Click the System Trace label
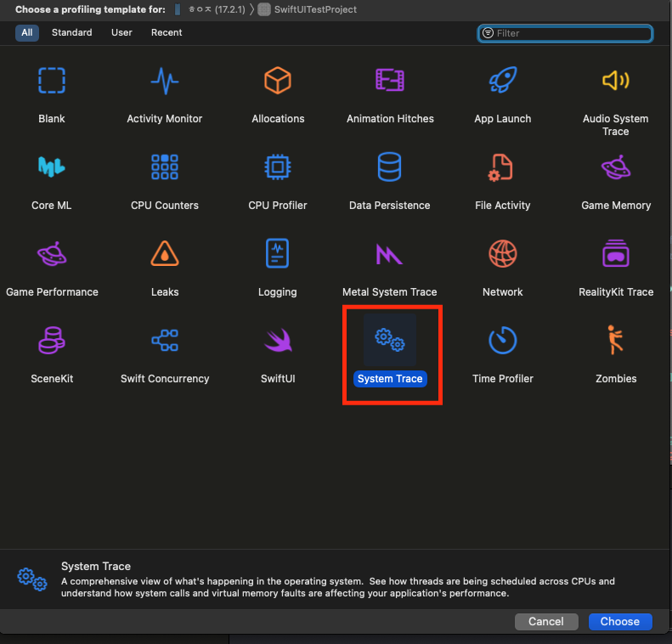 pos(390,379)
